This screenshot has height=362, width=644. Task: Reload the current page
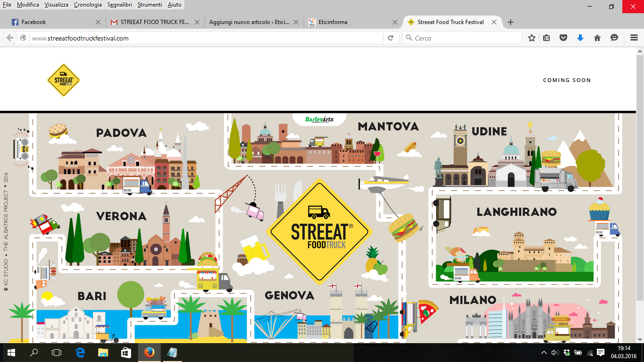(390, 38)
